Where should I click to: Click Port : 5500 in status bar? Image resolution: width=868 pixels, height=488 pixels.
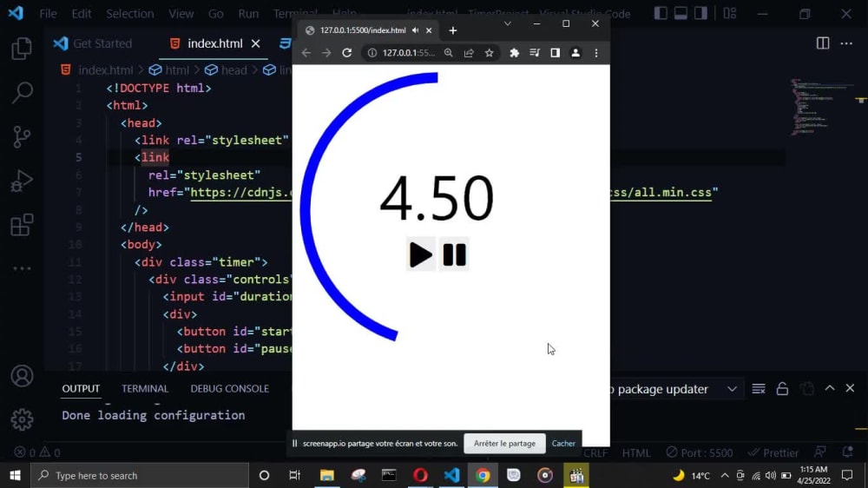click(x=699, y=452)
